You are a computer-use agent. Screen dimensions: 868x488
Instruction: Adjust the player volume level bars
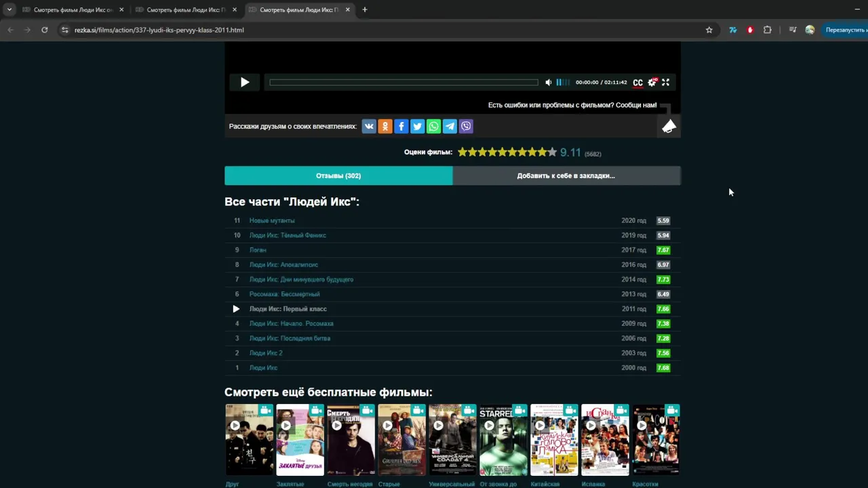point(562,82)
